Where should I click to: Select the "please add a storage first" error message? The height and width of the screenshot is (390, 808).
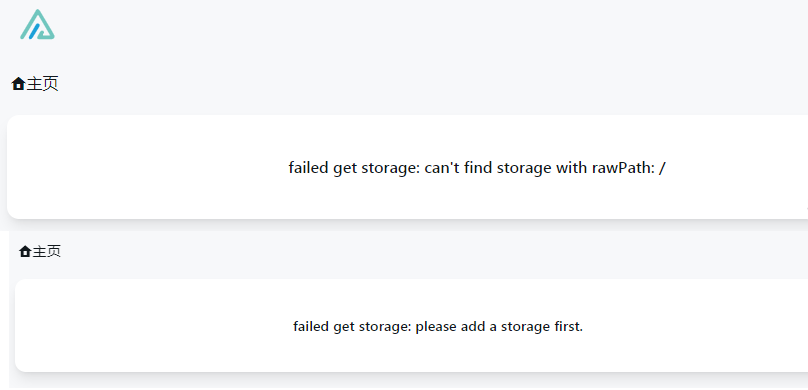click(x=438, y=327)
